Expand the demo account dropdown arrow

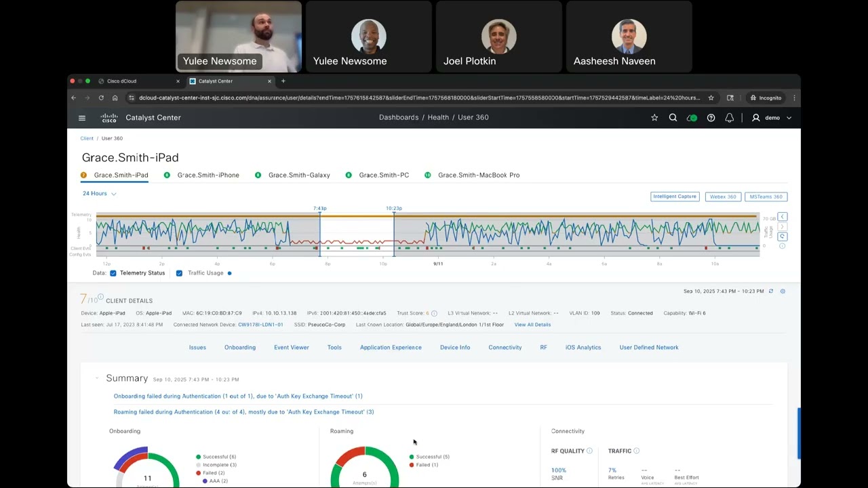(x=789, y=118)
